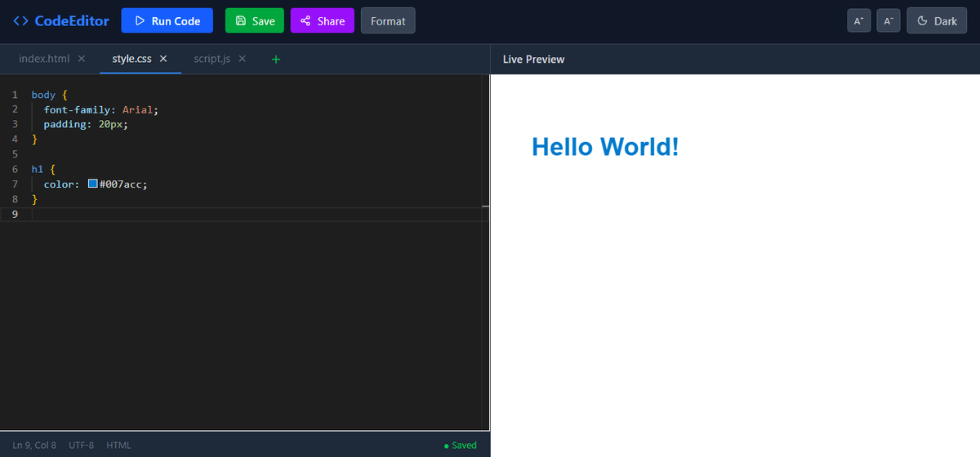
Task: Open the Share option
Action: click(322, 20)
